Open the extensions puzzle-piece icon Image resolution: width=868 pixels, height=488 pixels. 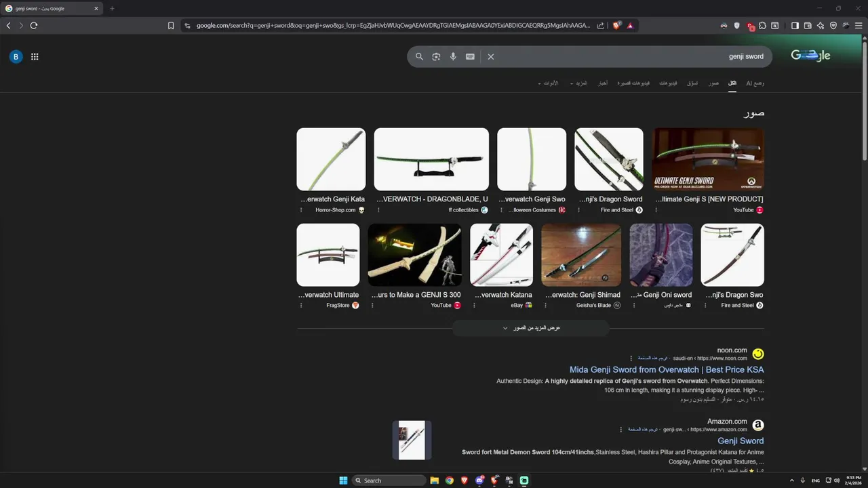click(x=762, y=26)
